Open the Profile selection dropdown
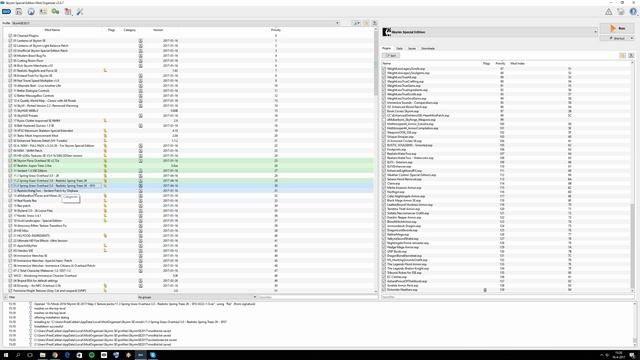 coord(176,23)
